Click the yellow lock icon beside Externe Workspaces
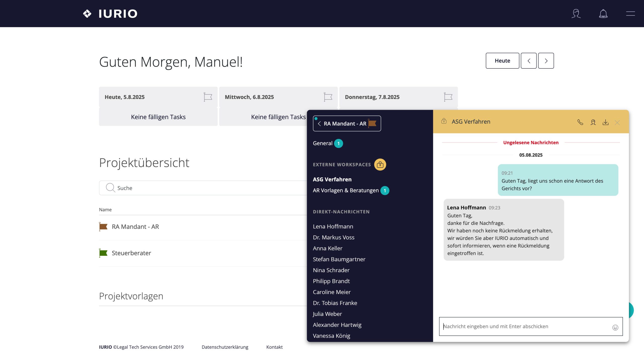This screenshot has width=644, height=357. click(x=380, y=165)
